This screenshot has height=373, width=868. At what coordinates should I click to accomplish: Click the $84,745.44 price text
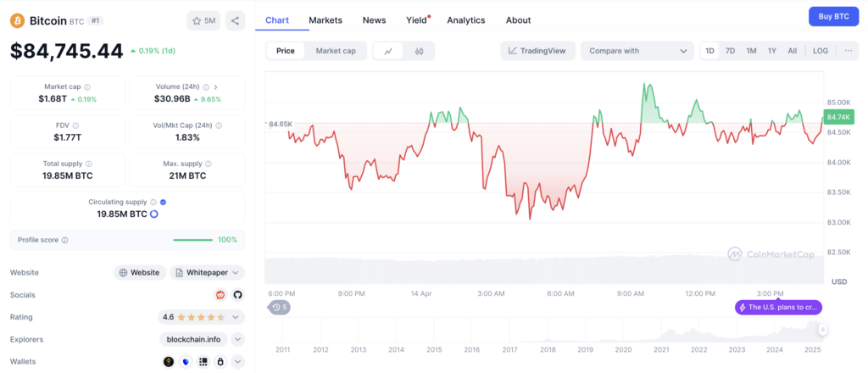click(x=66, y=51)
